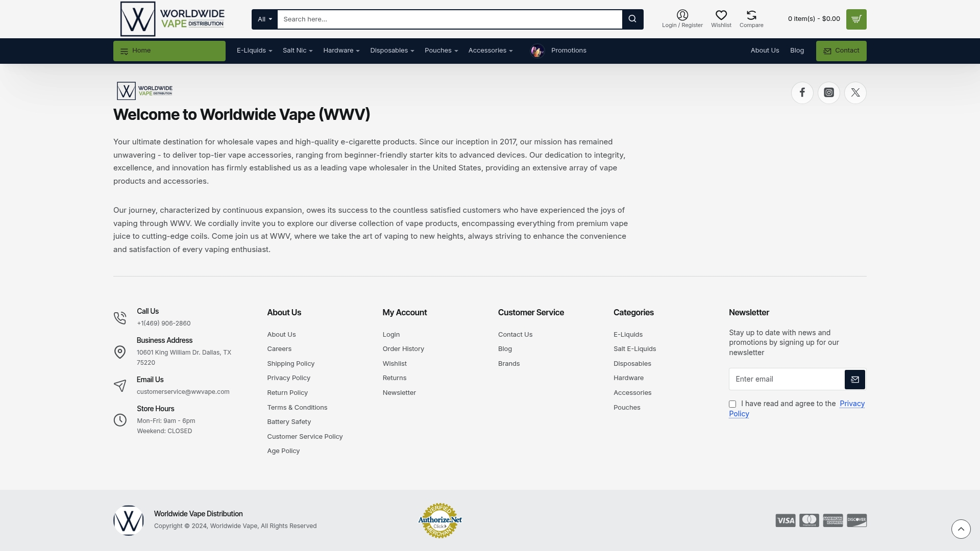The height and width of the screenshot is (551, 980).
Task: Submit newsletter email with envelope button
Action: point(855,380)
